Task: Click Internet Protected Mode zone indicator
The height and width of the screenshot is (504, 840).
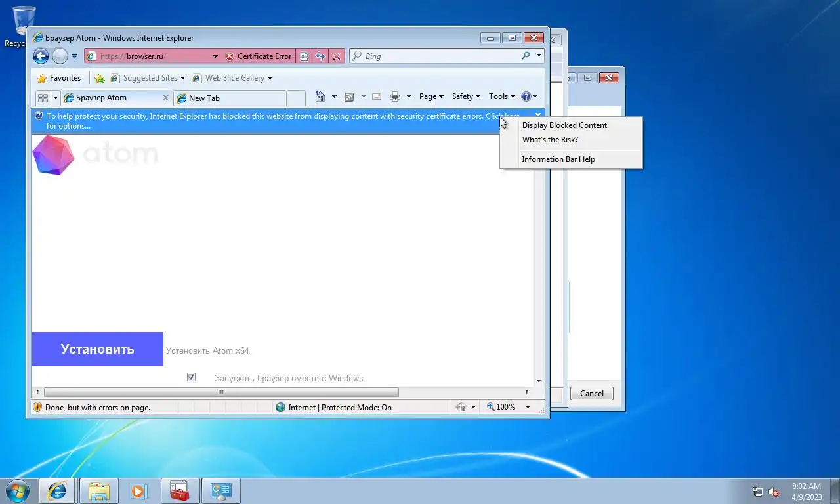Action: pos(333,408)
